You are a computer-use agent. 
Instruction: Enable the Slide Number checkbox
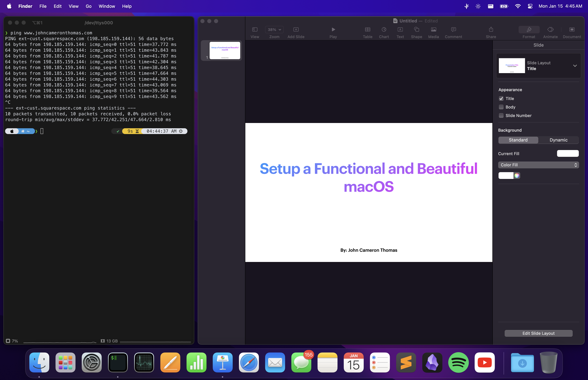pyautogui.click(x=501, y=115)
